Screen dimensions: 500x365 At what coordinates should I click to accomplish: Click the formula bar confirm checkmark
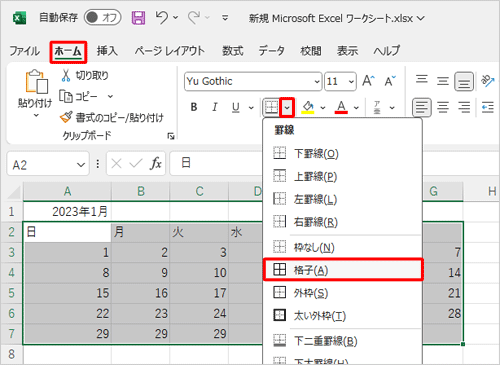tap(136, 163)
